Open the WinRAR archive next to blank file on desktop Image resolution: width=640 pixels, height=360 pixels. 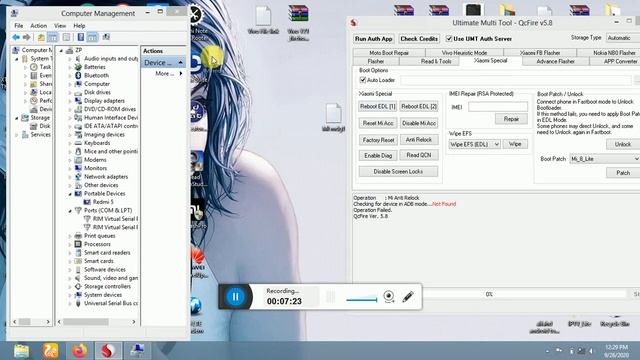pos(298,14)
